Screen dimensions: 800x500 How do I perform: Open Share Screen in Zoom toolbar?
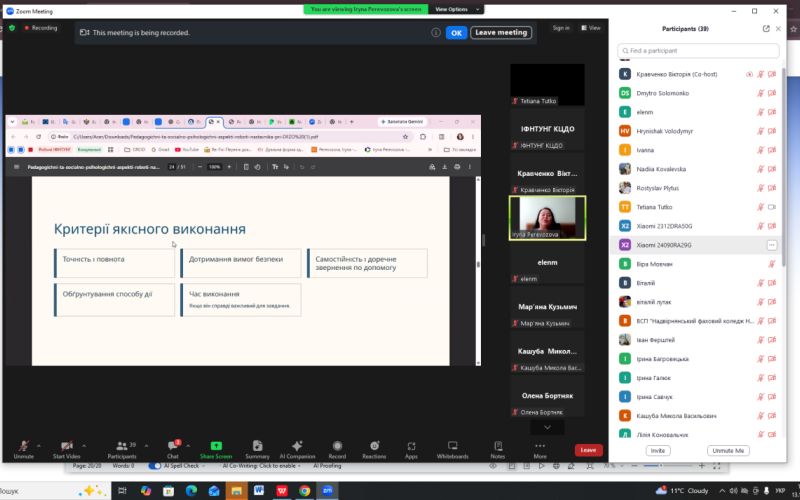coord(216,450)
